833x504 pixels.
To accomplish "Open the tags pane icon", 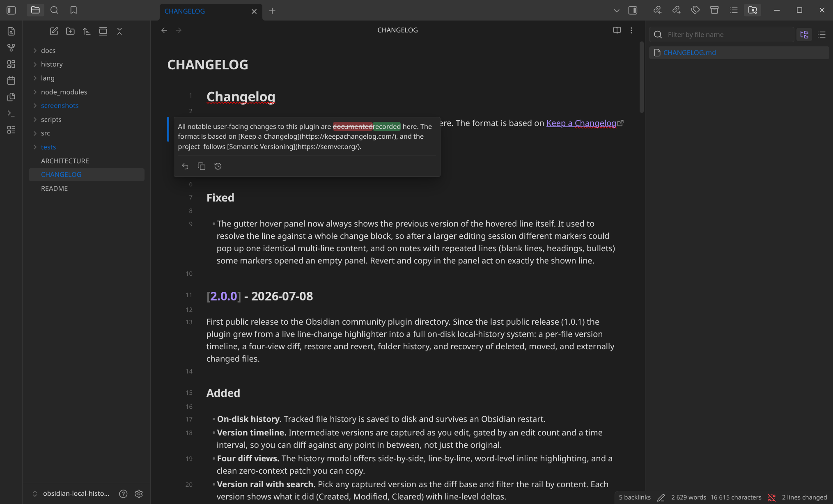I will tap(695, 10).
